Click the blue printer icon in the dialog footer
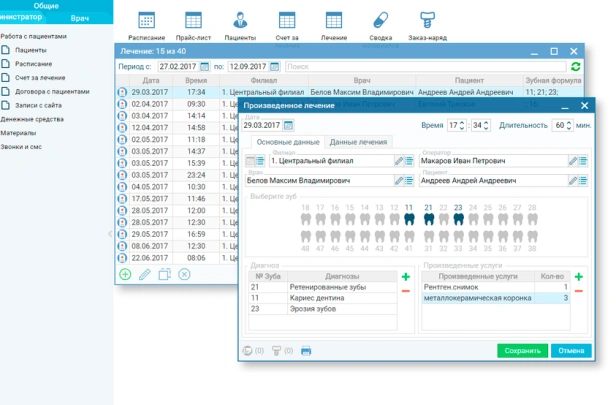 pos(306,351)
